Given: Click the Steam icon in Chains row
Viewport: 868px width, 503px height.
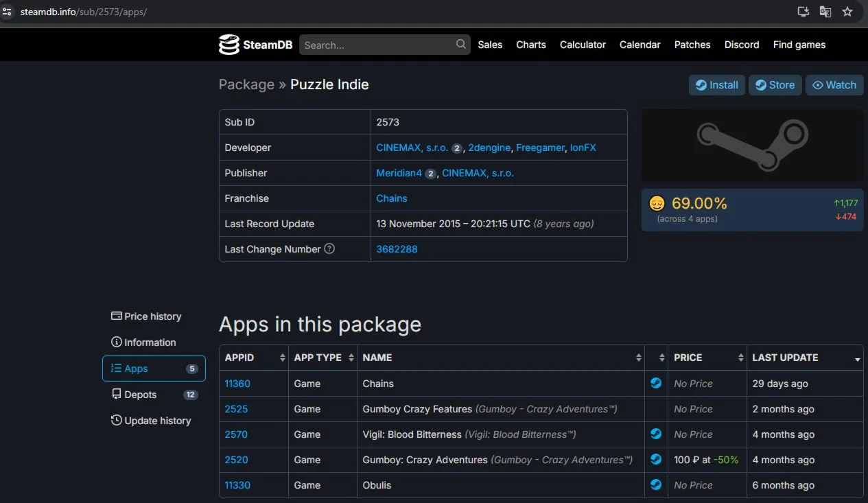Looking at the screenshot, I should (656, 383).
